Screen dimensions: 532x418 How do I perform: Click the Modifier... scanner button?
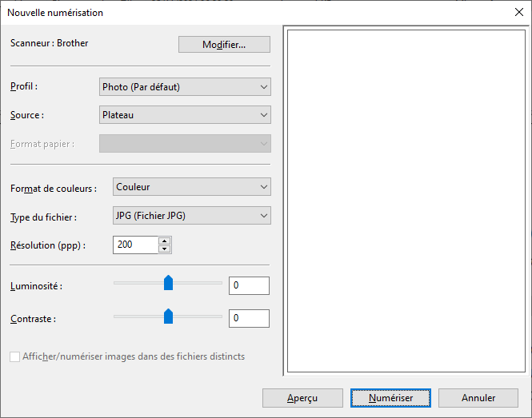coord(224,45)
